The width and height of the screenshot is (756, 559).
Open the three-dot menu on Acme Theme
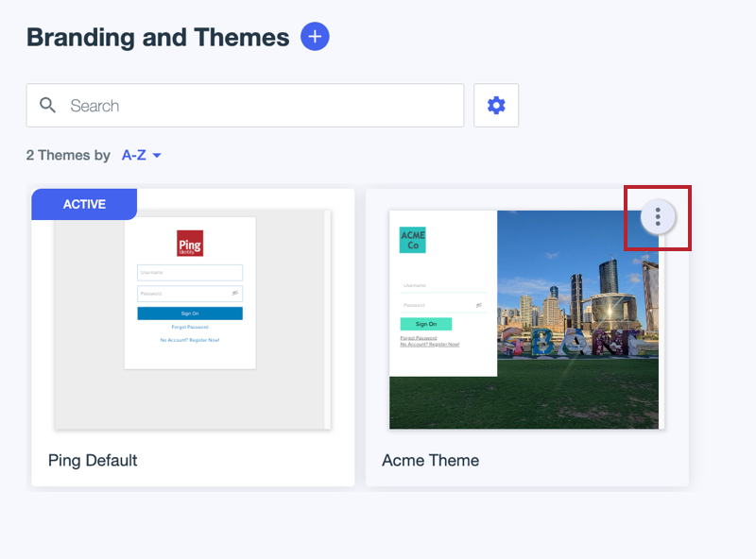[658, 217]
